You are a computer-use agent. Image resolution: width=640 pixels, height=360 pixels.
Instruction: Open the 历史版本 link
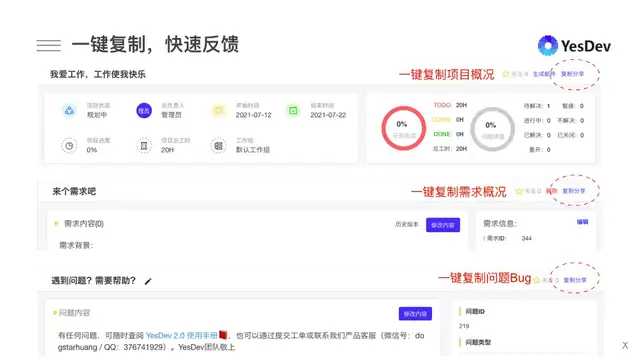tap(407, 224)
